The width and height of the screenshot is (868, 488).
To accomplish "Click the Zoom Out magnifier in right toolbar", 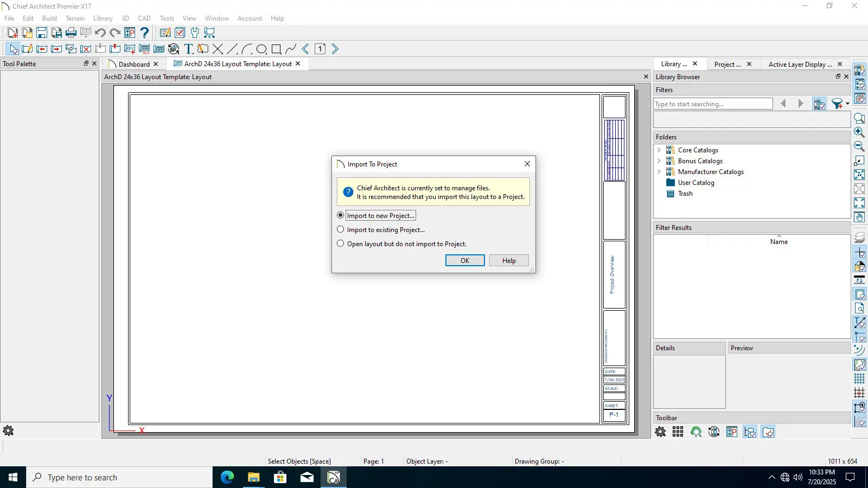I will click(859, 146).
